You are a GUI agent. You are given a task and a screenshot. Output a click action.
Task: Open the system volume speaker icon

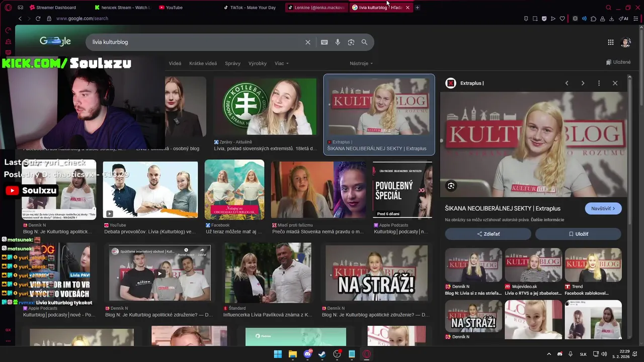[x=604, y=354]
